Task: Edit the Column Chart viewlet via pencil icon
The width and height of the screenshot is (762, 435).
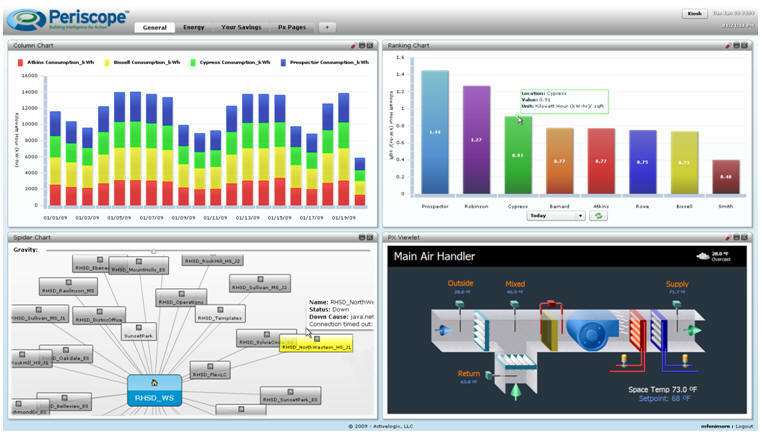Action: click(353, 46)
